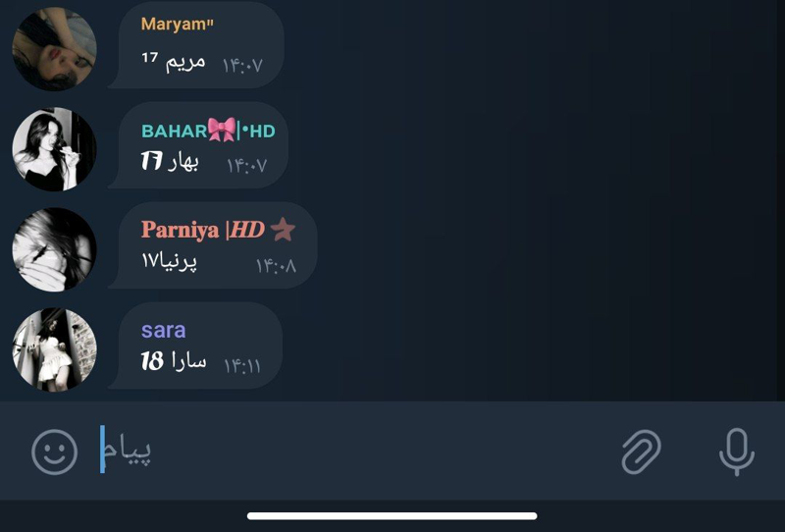The height and width of the screenshot is (532, 785).
Task: Click the BAHAR |•HD sender name
Action: pyautogui.click(x=208, y=131)
